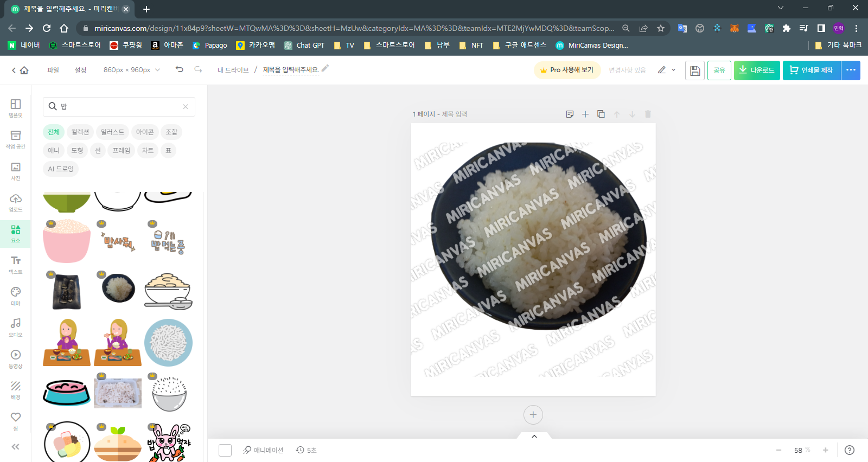Click the circular add page button below canvas
Viewport: 868px width, 462px height.
pos(533,415)
